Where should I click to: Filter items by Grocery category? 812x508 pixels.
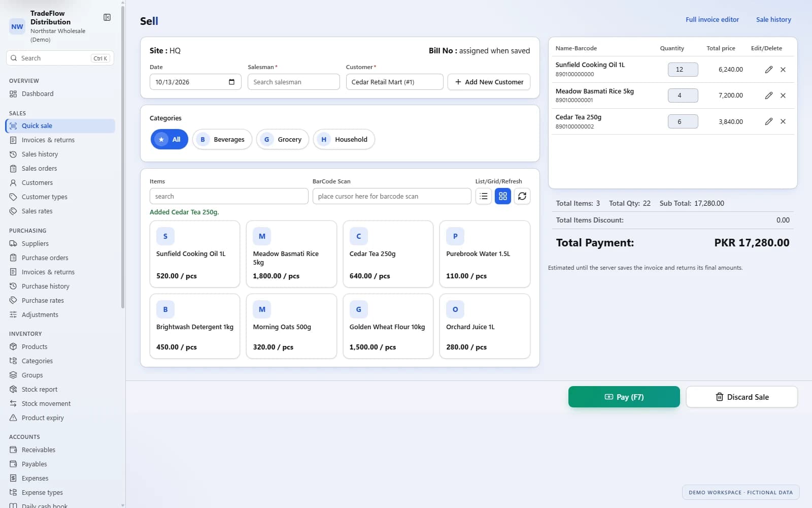(283, 139)
